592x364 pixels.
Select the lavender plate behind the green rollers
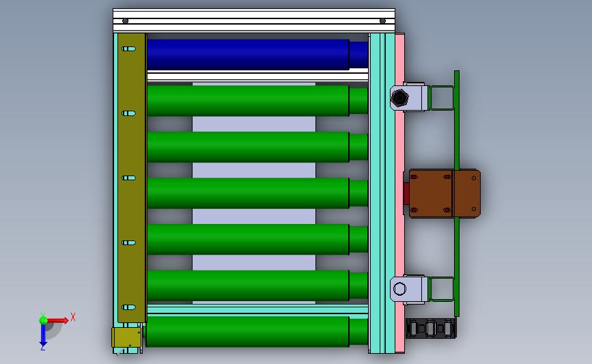254,193
